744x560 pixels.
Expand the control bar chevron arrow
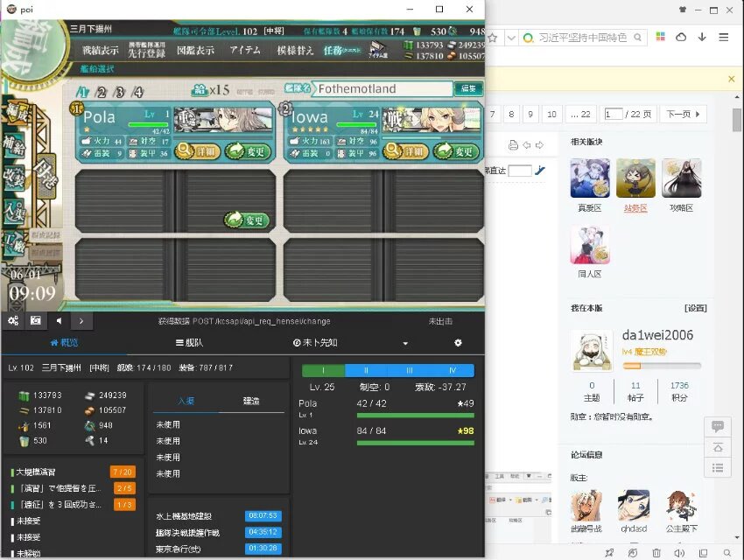click(81, 321)
